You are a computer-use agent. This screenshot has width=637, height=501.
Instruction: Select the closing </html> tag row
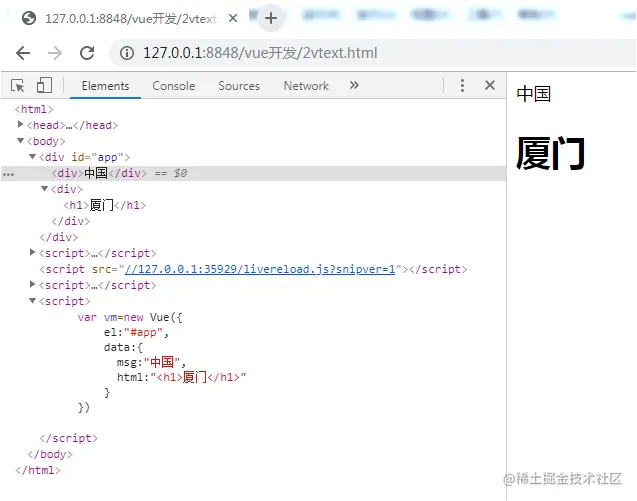tap(38, 470)
